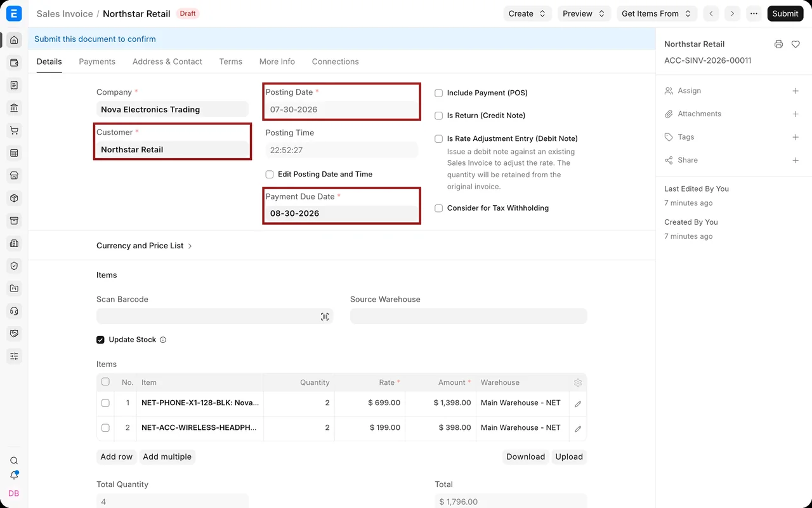
Task: Click the search magnifier icon in sidebar
Action: click(14, 461)
